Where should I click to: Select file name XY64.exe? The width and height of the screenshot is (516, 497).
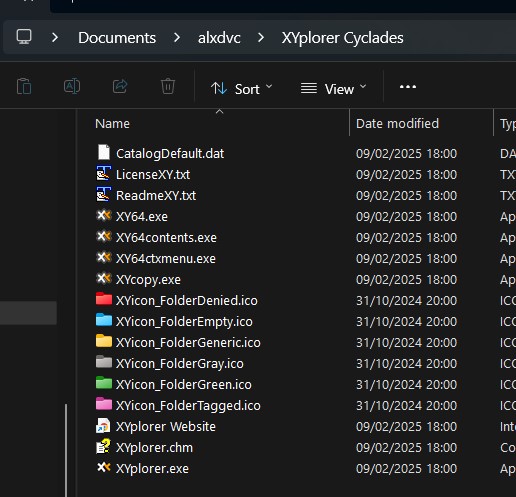point(142,217)
